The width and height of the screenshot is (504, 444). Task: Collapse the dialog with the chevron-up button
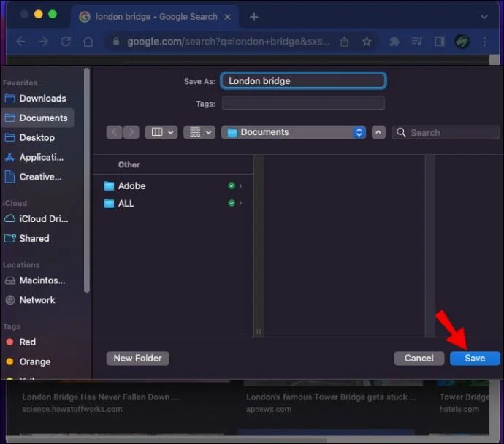point(378,132)
